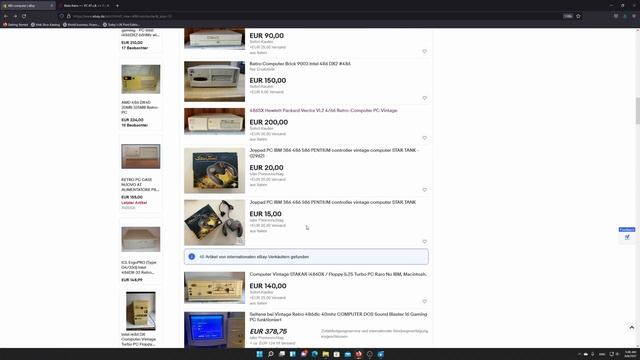The height and width of the screenshot is (360, 640).
Task: Open the EUR 15,00 Joypad STAR TANK listing title
Action: pyautogui.click(x=333, y=202)
